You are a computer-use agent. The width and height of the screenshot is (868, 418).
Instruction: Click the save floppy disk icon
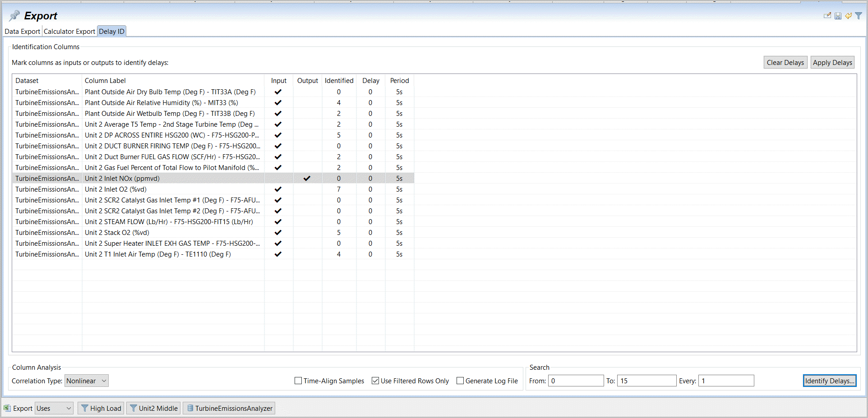(838, 16)
